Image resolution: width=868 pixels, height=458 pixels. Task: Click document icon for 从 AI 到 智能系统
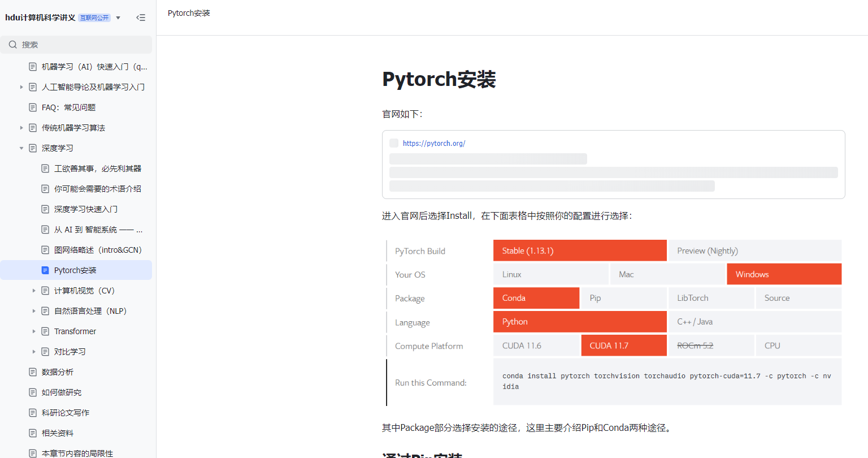45,230
